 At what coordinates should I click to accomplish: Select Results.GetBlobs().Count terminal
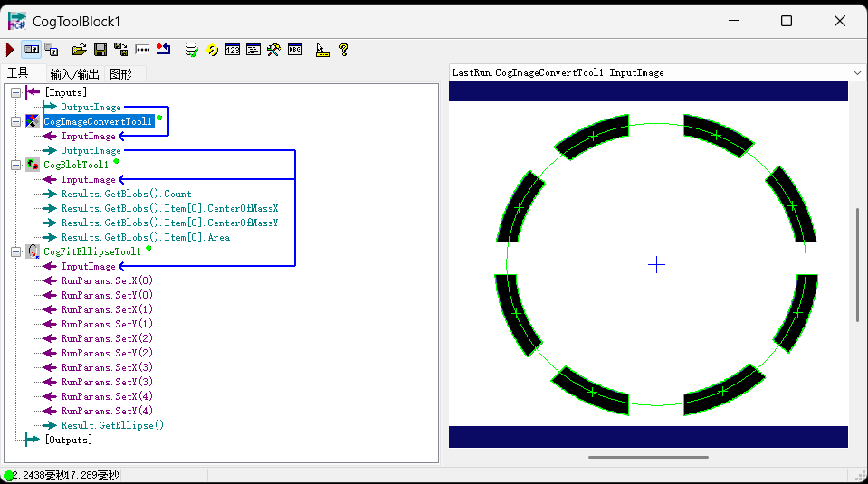tap(126, 194)
